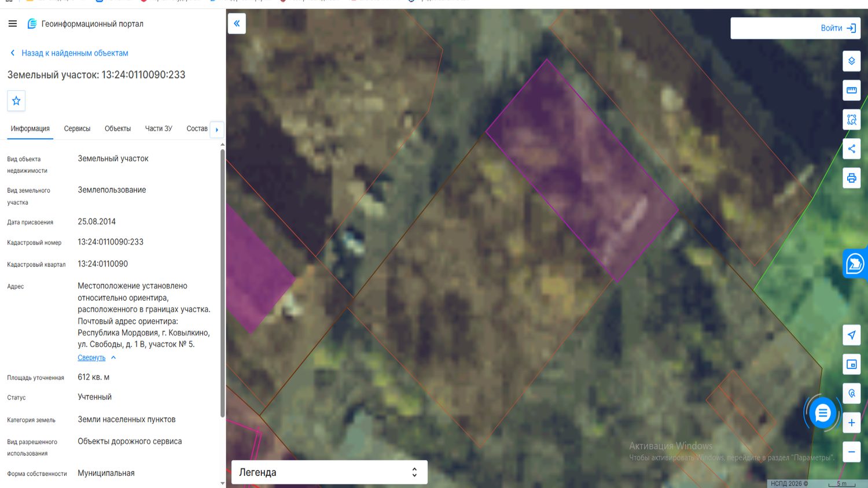Screen dimensions: 868x488
Task: Click the Геоинформационный портал logo
Action: click(86, 24)
